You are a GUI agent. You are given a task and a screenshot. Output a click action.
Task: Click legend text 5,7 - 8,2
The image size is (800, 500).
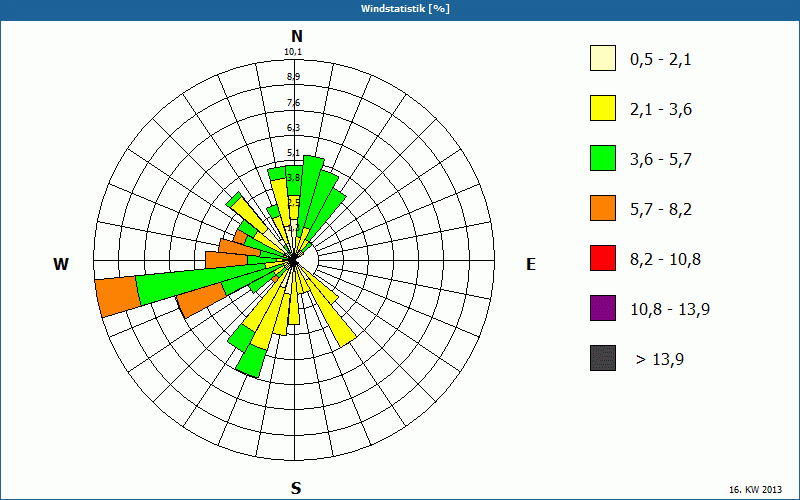(x=661, y=210)
